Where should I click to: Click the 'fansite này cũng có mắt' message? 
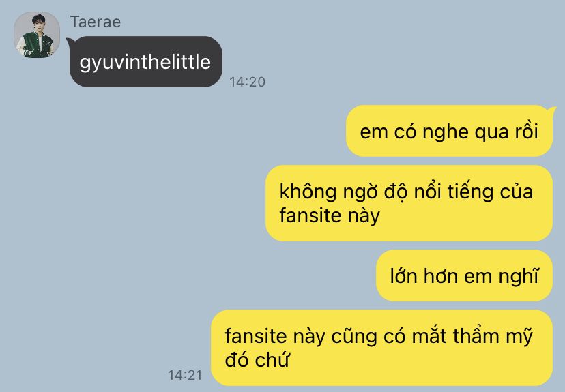tap(381, 348)
